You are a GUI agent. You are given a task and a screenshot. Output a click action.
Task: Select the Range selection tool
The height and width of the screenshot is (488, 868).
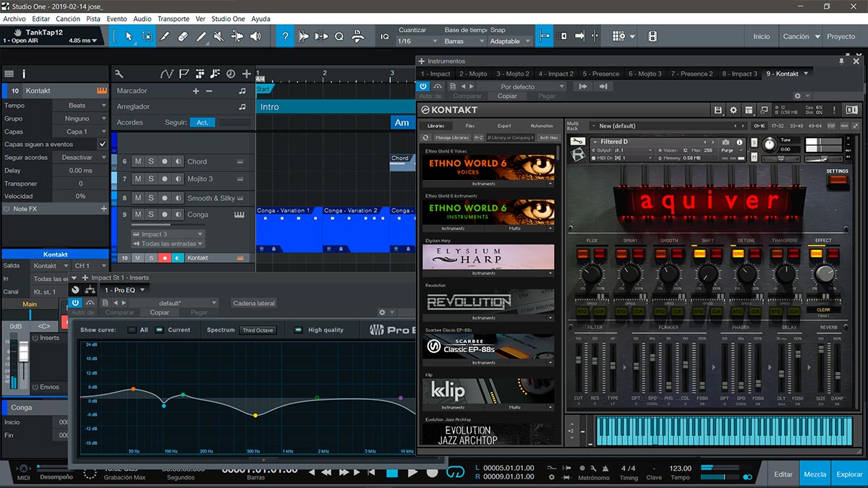(x=147, y=36)
